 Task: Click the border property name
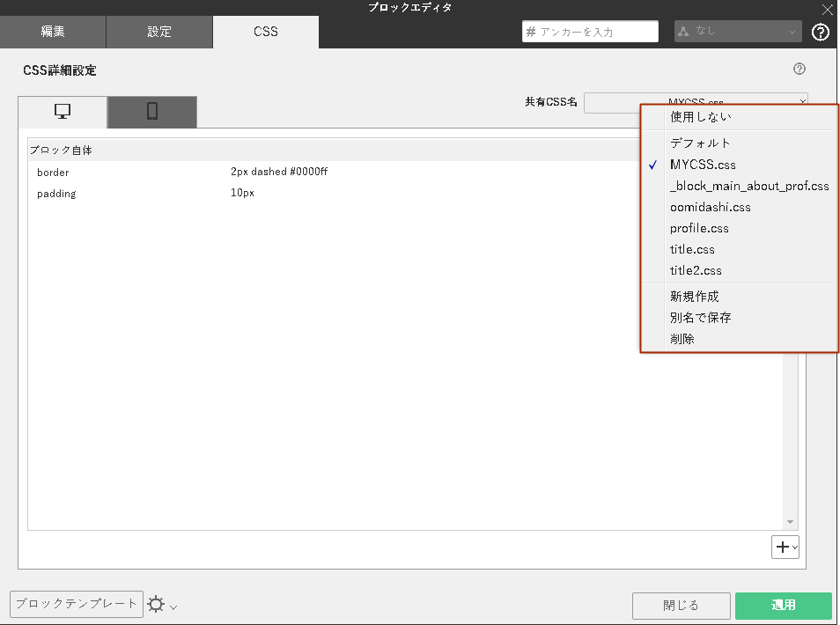[x=53, y=173]
